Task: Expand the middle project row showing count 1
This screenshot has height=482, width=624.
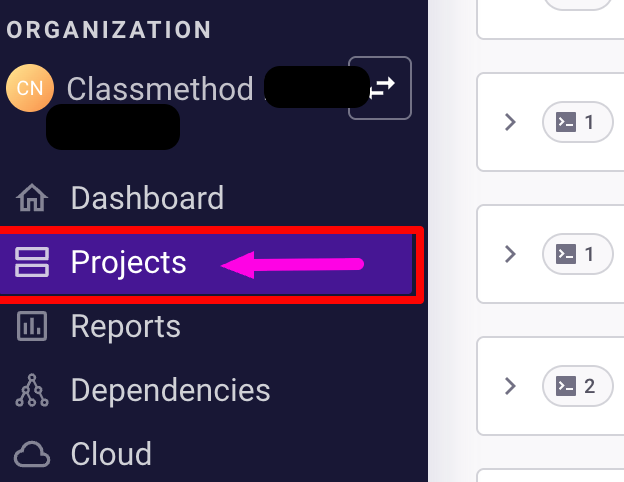Action: click(x=510, y=254)
